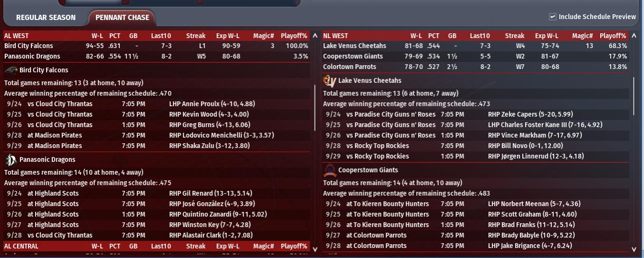
Task: Click AL West Playoff% column header
Action: (294, 36)
